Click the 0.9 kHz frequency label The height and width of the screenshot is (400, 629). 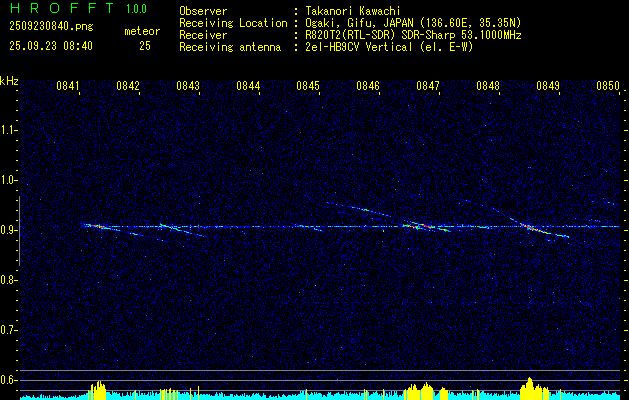coord(10,230)
